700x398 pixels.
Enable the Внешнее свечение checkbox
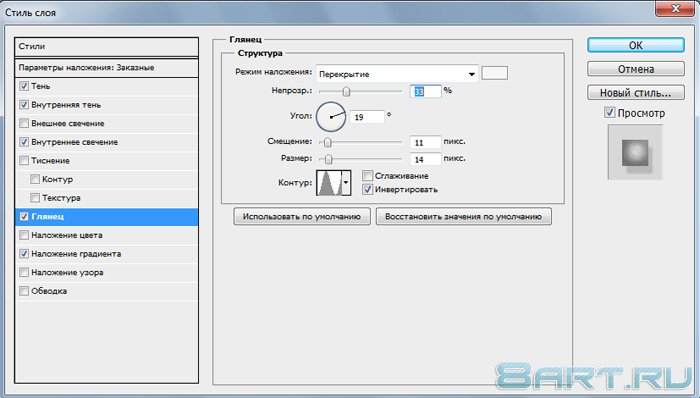[24, 123]
